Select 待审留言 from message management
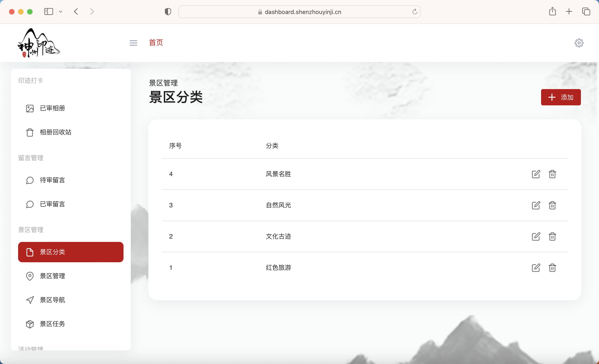This screenshot has width=599, height=364. click(x=52, y=180)
